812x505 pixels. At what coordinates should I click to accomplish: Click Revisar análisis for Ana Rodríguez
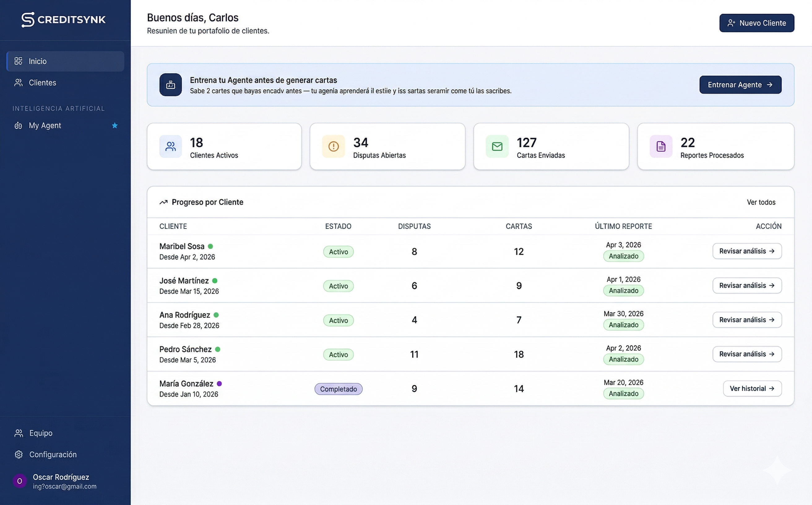pyautogui.click(x=747, y=320)
